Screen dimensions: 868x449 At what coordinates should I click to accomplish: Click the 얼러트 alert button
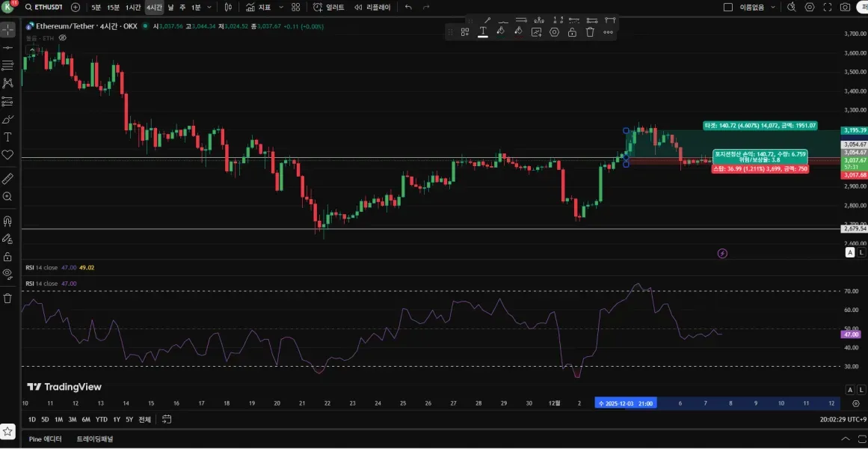[328, 7]
